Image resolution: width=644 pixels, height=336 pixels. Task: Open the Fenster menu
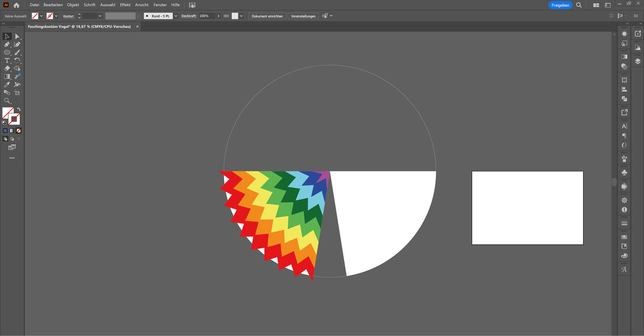point(160,5)
